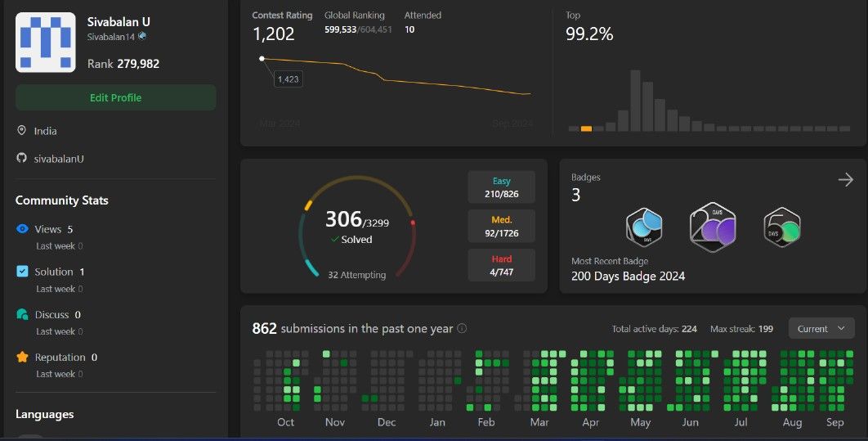The width and height of the screenshot is (868, 441).
Task: Click the 1,423 rating tooltip label
Action: 289,79
